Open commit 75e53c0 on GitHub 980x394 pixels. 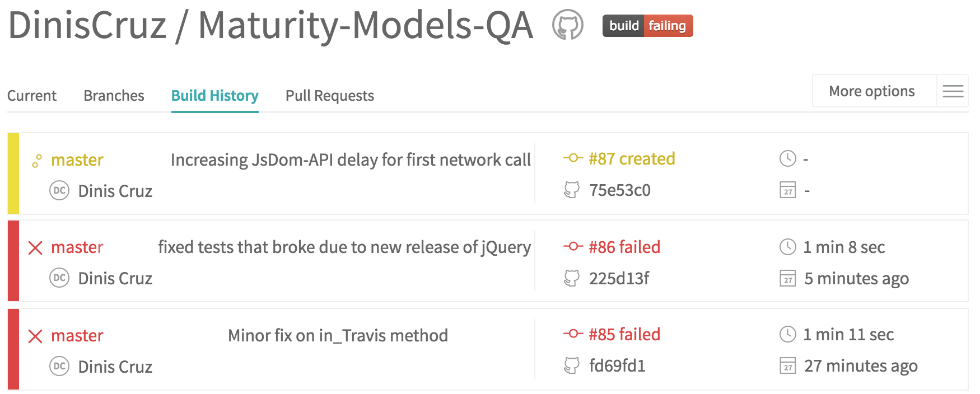coord(619,190)
